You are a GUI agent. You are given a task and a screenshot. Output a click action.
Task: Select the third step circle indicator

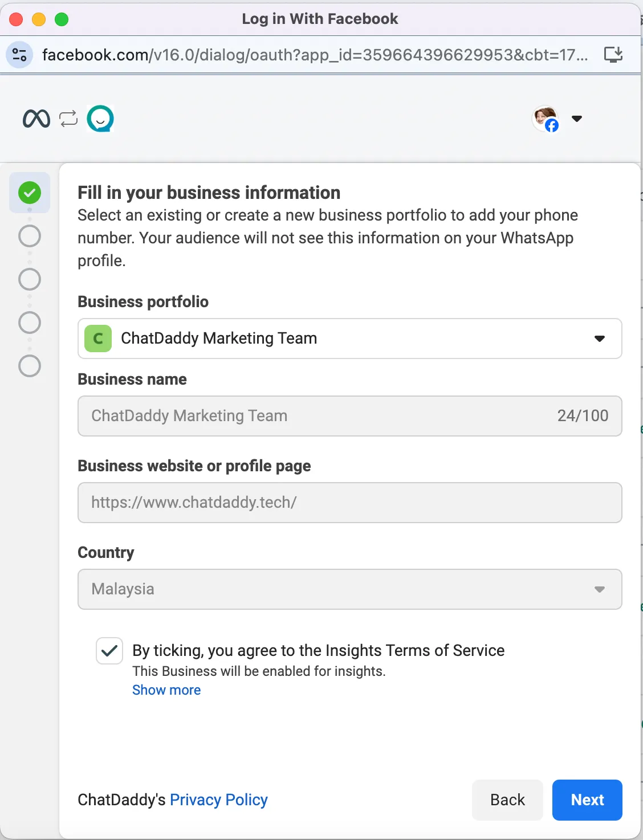click(x=30, y=279)
